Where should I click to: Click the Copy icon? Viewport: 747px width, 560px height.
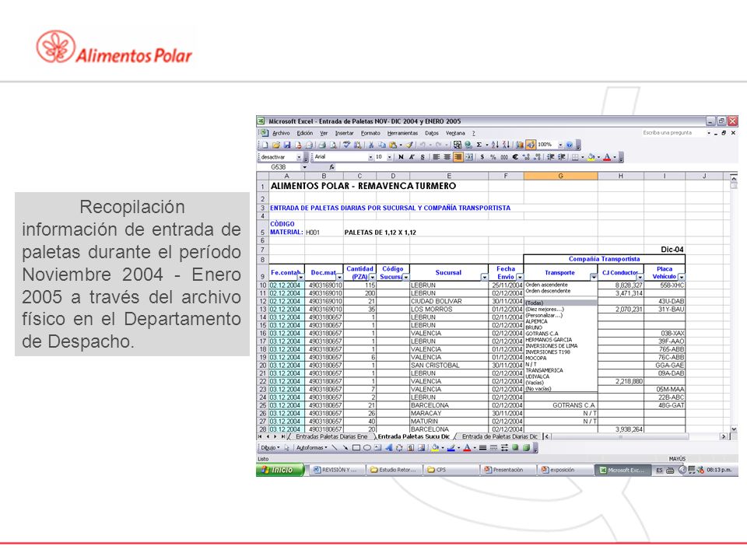click(x=382, y=145)
